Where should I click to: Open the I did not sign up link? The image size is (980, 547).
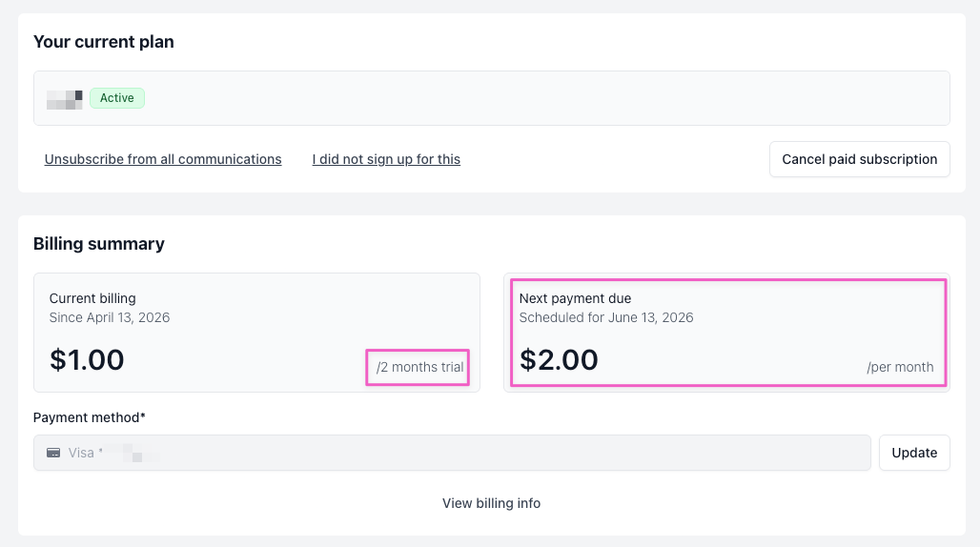click(x=386, y=159)
